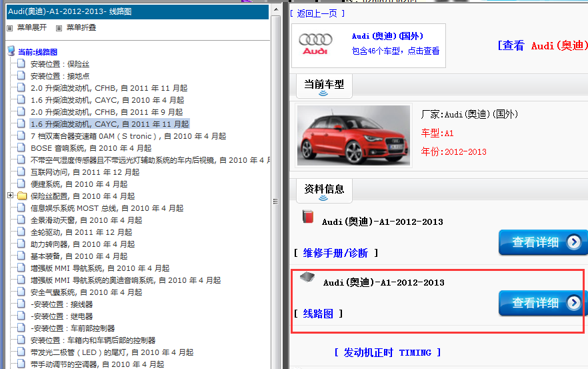Click the 车型:A1 text
Screen dimensions: 588x369
pyautogui.click(x=437, y=133)
